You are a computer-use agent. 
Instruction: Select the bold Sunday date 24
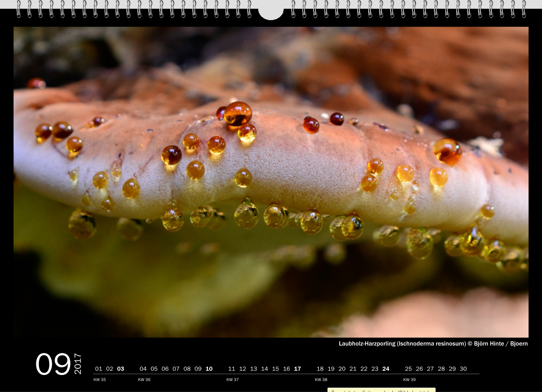pyautogui.click(x=386, y=369)
